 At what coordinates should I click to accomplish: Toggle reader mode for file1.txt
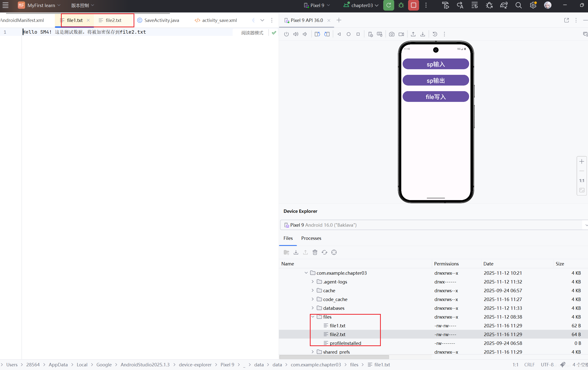252,33
